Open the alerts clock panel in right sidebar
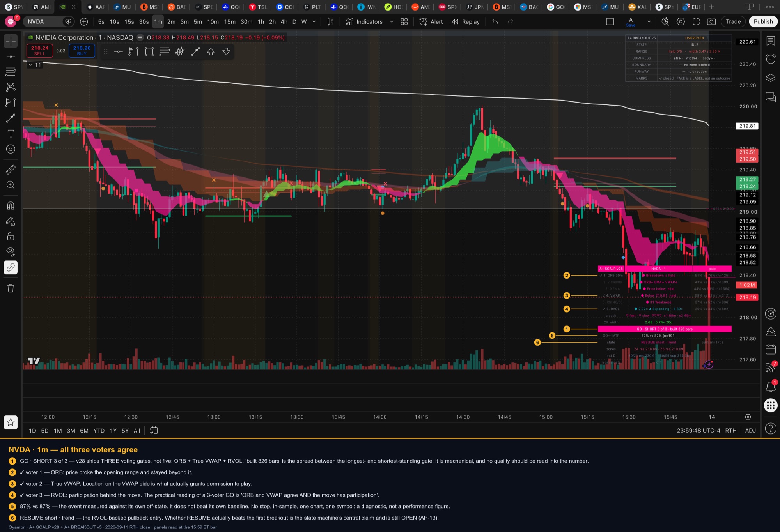 pyautogui.click(x=771, y=59)
